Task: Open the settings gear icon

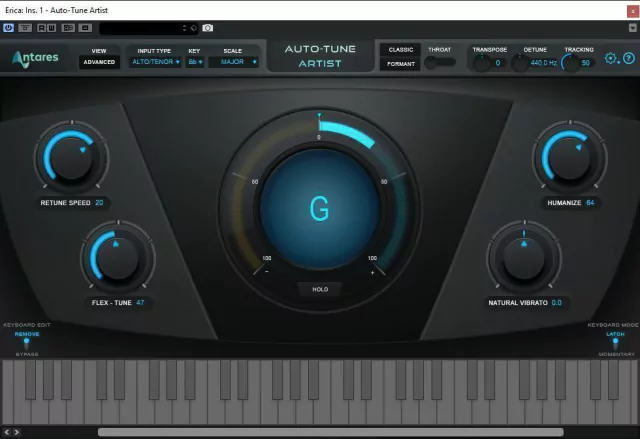Action: [x=611, y=58]
